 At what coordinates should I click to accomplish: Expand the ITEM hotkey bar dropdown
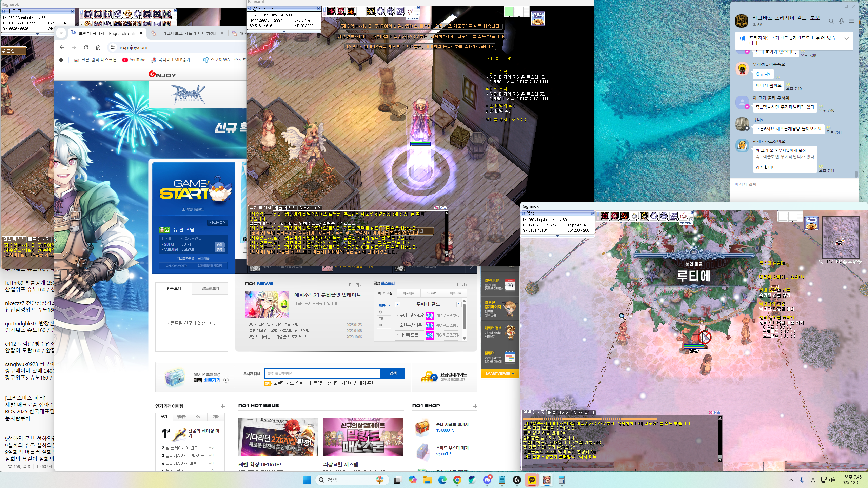tap(686, 223)
